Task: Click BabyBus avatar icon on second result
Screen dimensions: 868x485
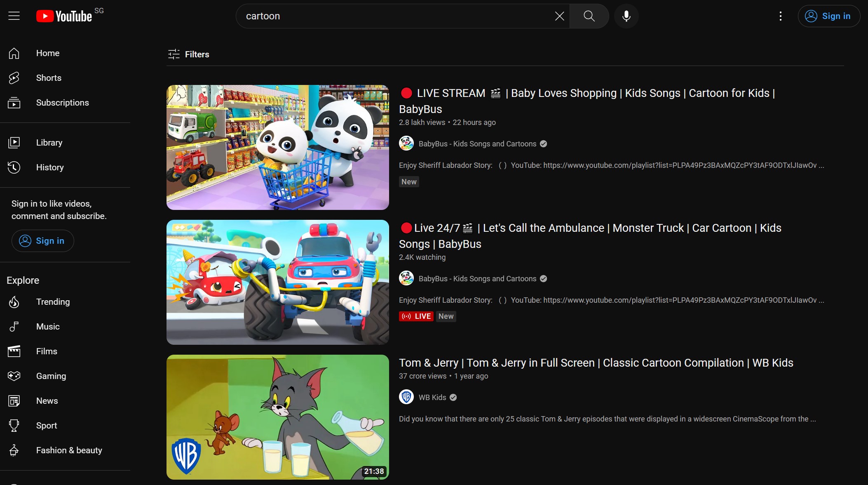Action: (x=406, y=278)
